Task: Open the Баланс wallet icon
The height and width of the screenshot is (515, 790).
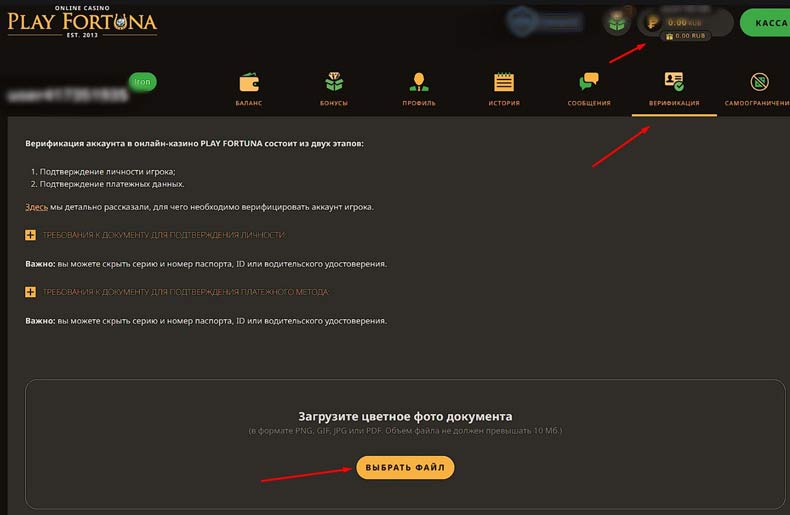Action: [249, 83]
